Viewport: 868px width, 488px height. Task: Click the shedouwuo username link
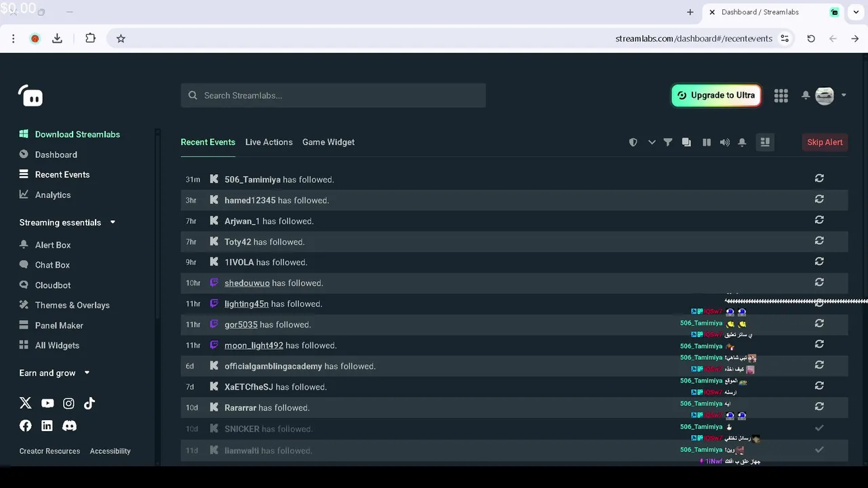click(247, 283)
